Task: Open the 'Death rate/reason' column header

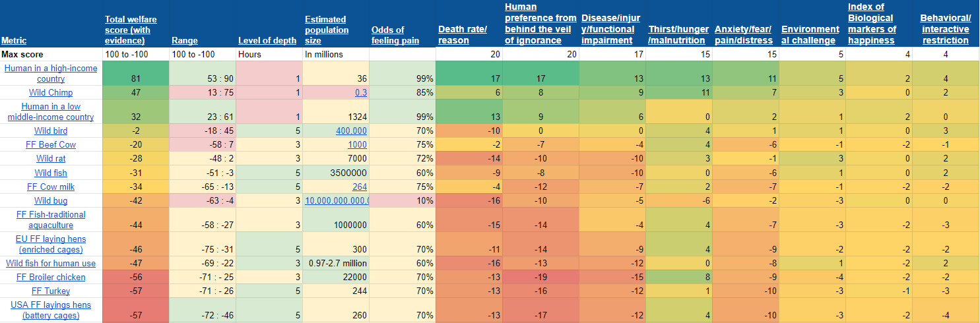Action: [463, 35]
